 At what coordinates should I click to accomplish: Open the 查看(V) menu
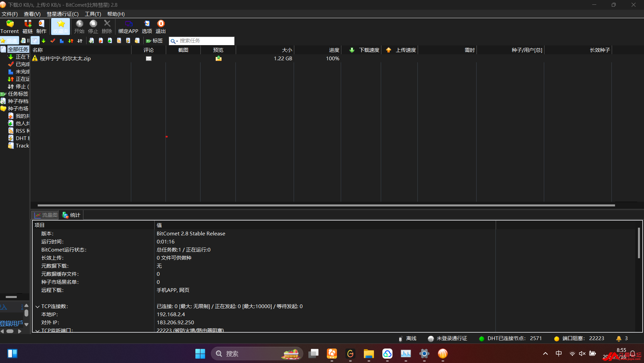[32, 14]
